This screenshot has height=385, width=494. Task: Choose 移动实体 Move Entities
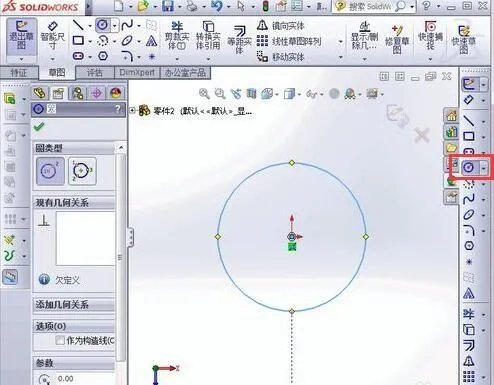click(281, 57)
